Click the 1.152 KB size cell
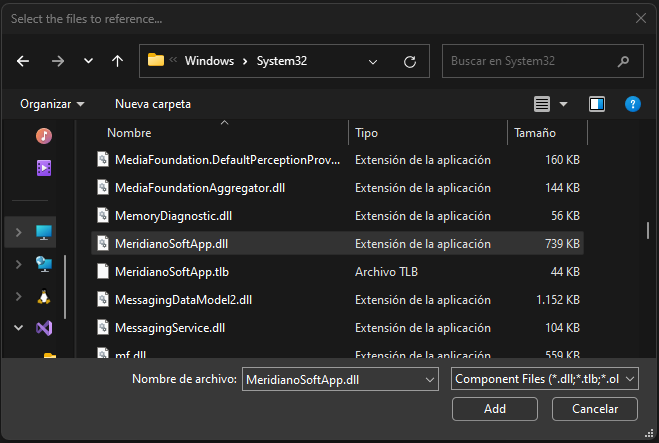Image resolution: width=659 pixels, height=443 pixels. (x=558, y=300)
